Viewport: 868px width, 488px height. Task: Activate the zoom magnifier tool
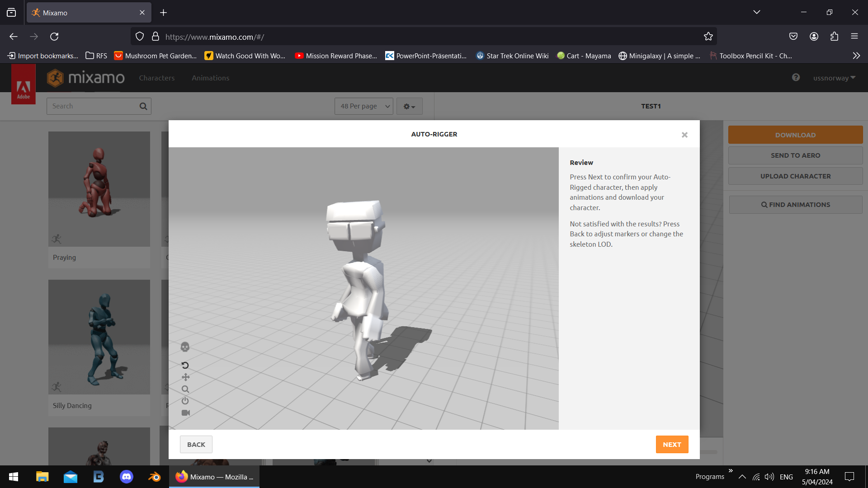[x=185, y=389]
